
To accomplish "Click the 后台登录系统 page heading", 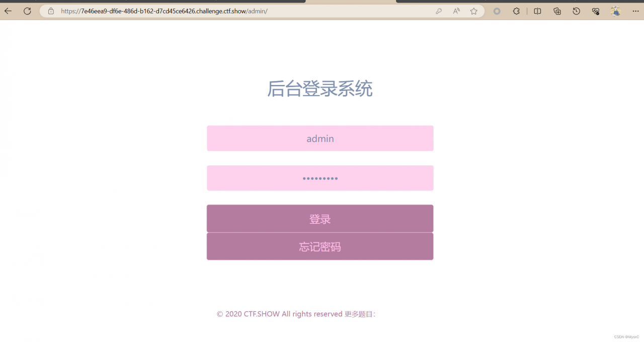I will (x=320, y=89).
